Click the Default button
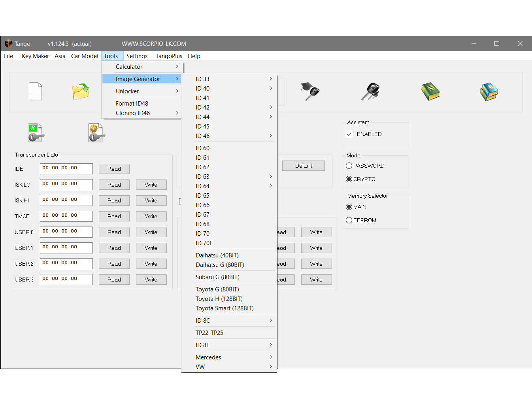This screenshot has height=410, width=532. coord(304,166)
